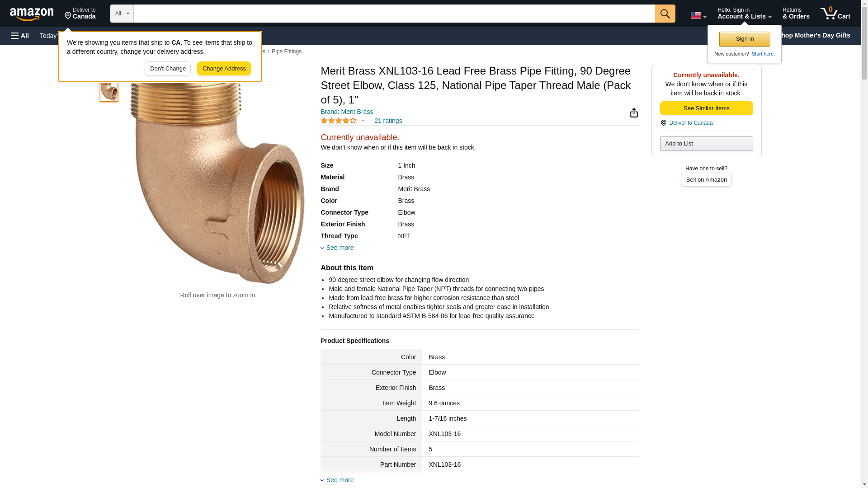Viewport: 868px width, 488px height.
Task: Click the US flag language selector
Action: 698,15
